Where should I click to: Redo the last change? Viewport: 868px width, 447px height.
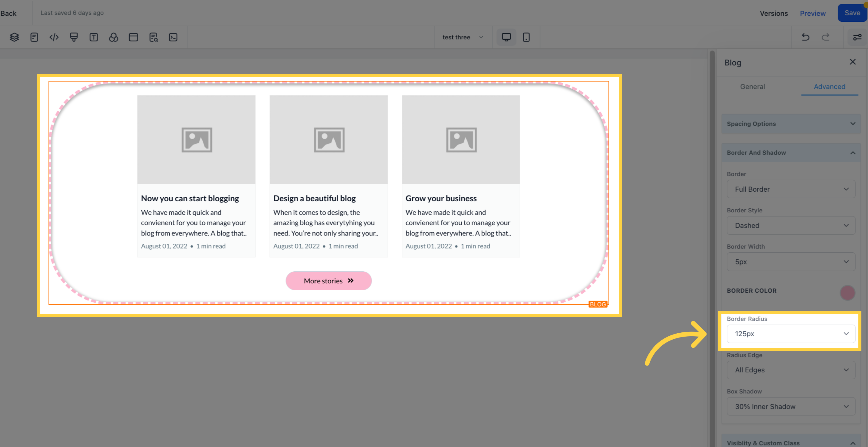click(x=825, y=37)
